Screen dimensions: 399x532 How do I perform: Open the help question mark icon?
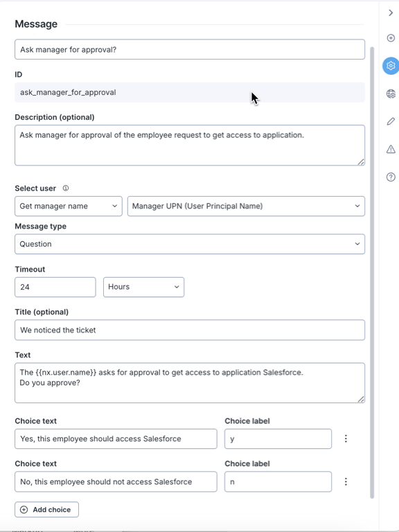[x=391, y=177]
